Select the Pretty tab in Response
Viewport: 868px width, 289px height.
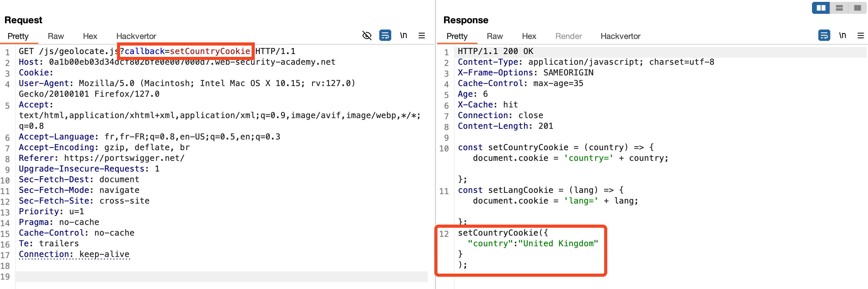[457, 36]
